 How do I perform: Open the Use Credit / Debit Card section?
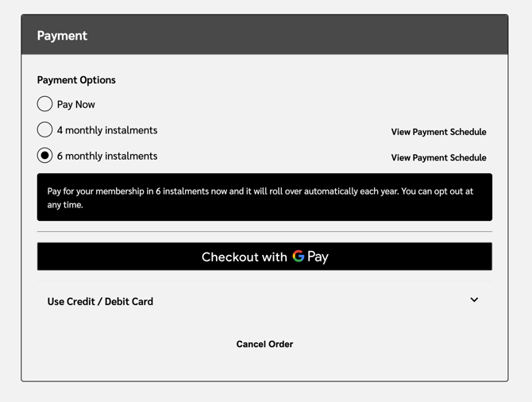point(100,301)
